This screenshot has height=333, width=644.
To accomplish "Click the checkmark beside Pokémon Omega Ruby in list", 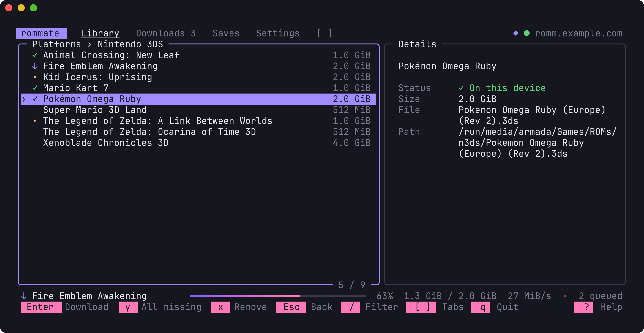I will click(x=35, y=99).
